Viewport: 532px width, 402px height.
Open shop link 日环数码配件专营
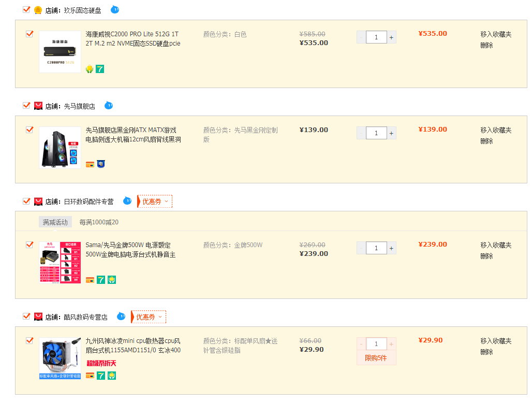(x=88, y=202)
